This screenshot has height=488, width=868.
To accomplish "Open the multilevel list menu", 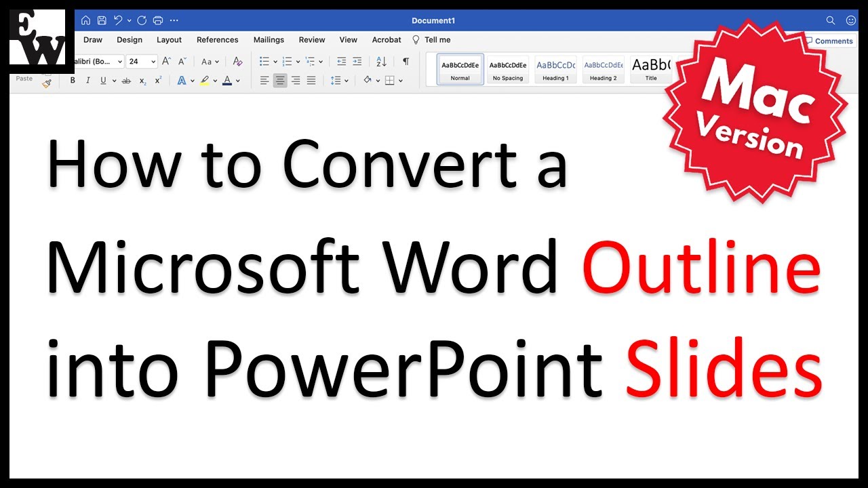I will click(x=313, y=62).
